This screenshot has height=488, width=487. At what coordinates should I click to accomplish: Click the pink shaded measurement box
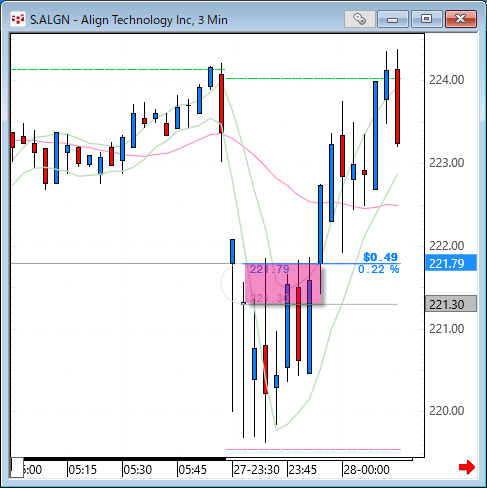(x=283, y=284)
